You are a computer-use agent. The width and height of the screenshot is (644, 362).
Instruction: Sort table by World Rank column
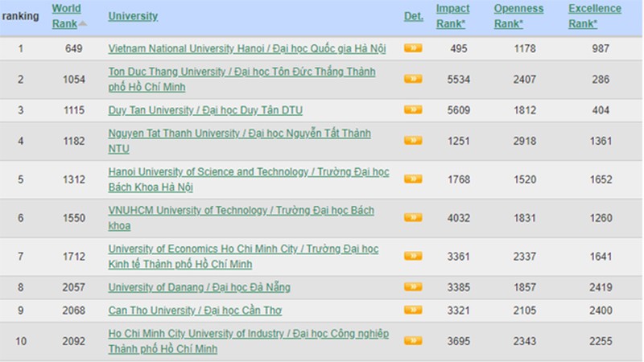(65, 16)
